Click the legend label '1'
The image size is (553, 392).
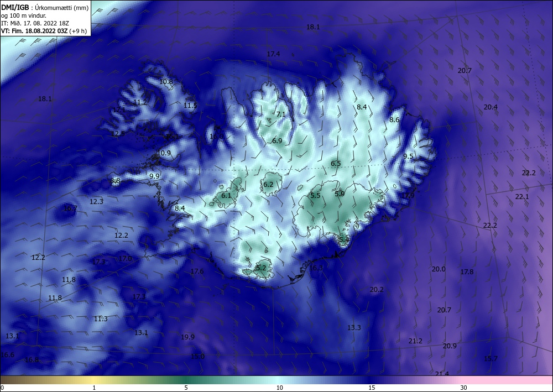(x=94, y=388)
